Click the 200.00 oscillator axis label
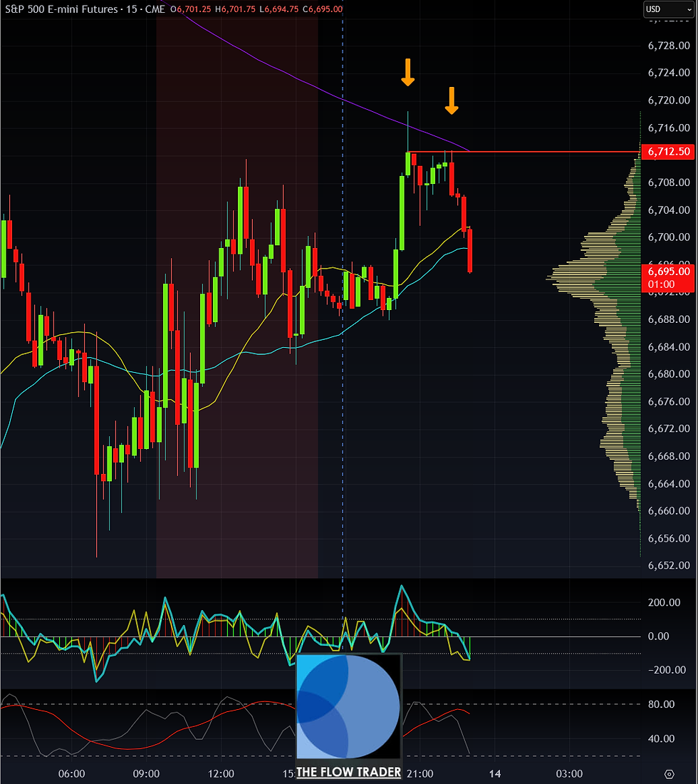Screen dimensions: 698x784 665,602
